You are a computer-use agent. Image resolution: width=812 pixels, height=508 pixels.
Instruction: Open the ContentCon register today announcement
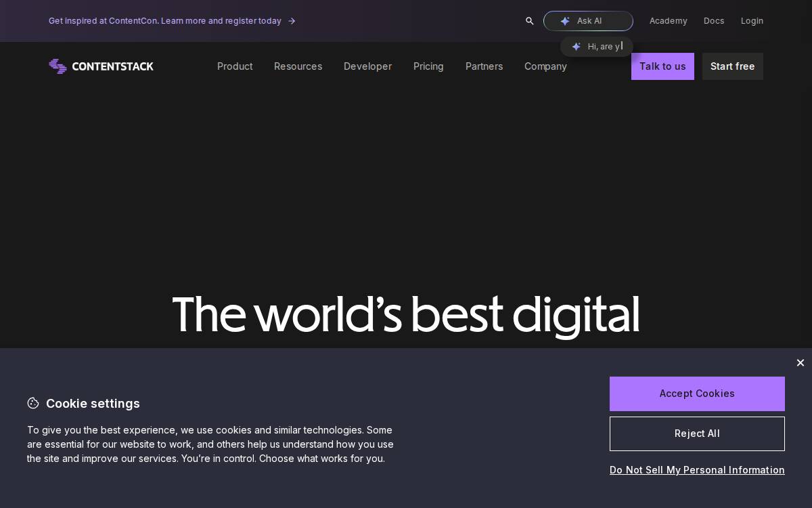[165, 21]
